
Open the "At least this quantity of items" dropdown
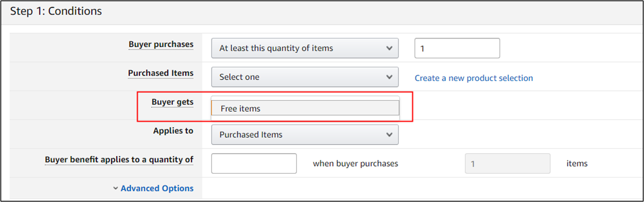click(299, 48)
